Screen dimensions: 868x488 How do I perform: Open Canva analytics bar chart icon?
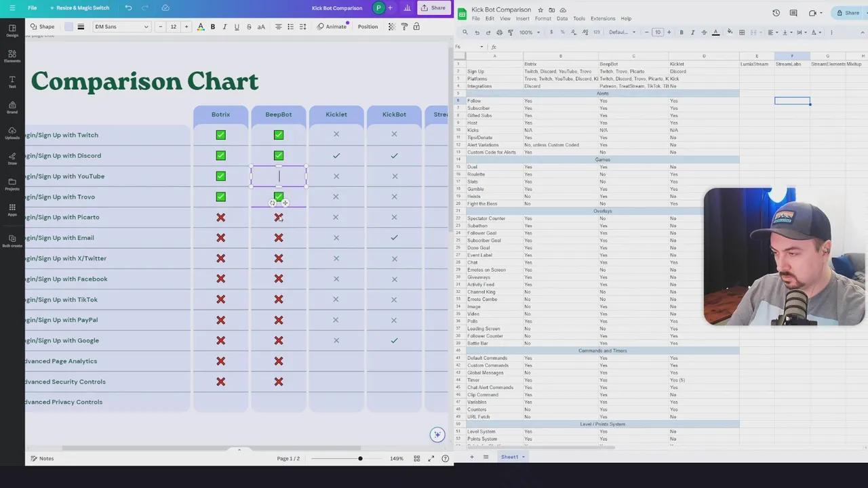pos(407,8)
